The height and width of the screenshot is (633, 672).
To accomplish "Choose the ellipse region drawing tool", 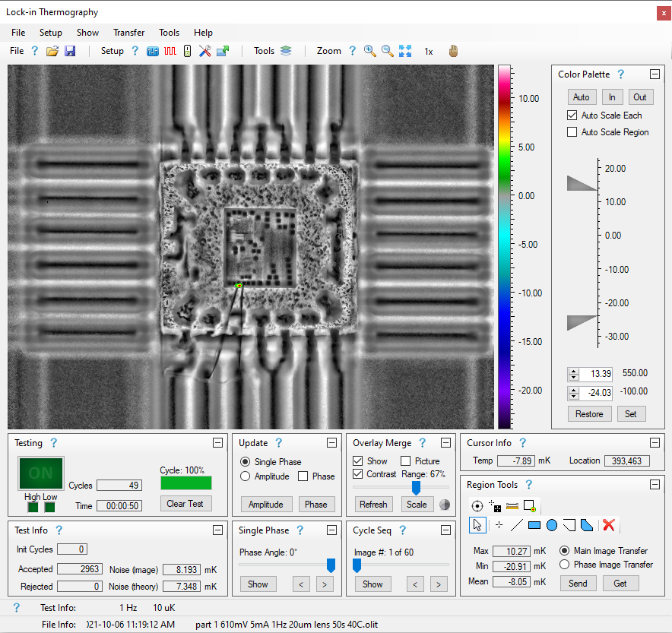I will [552, 524].
